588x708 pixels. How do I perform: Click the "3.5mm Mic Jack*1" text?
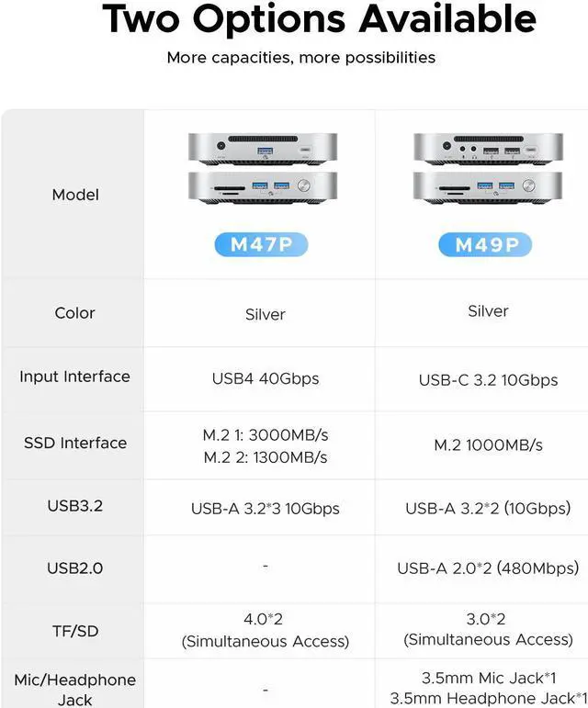coord(489,679)
